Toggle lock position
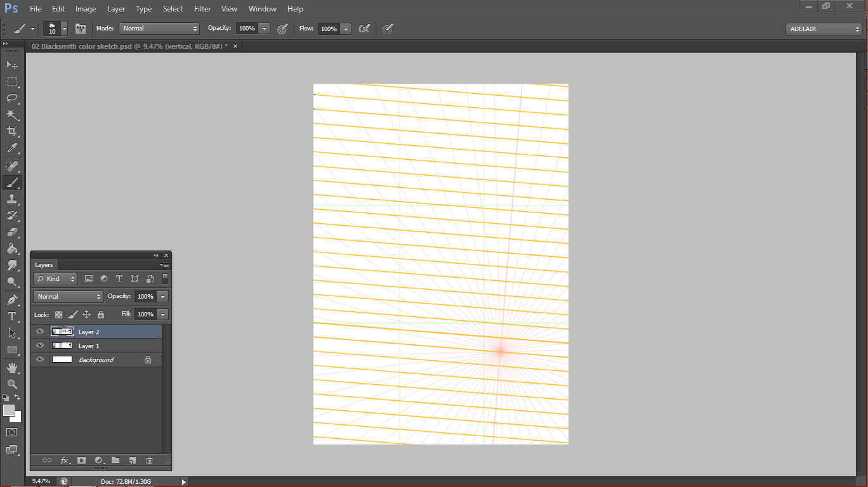 pyautogui.click(x=86, y=315)
